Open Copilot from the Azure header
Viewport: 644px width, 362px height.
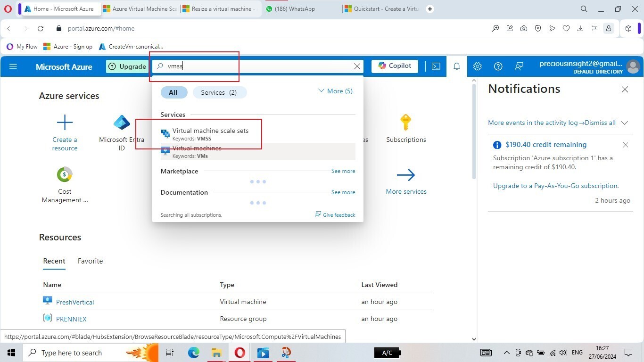click(395, 66)
